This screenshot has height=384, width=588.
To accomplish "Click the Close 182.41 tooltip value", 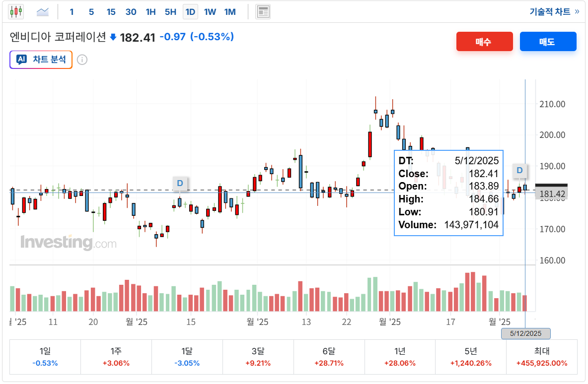I will pyautogui.click(x=484, y=174).
